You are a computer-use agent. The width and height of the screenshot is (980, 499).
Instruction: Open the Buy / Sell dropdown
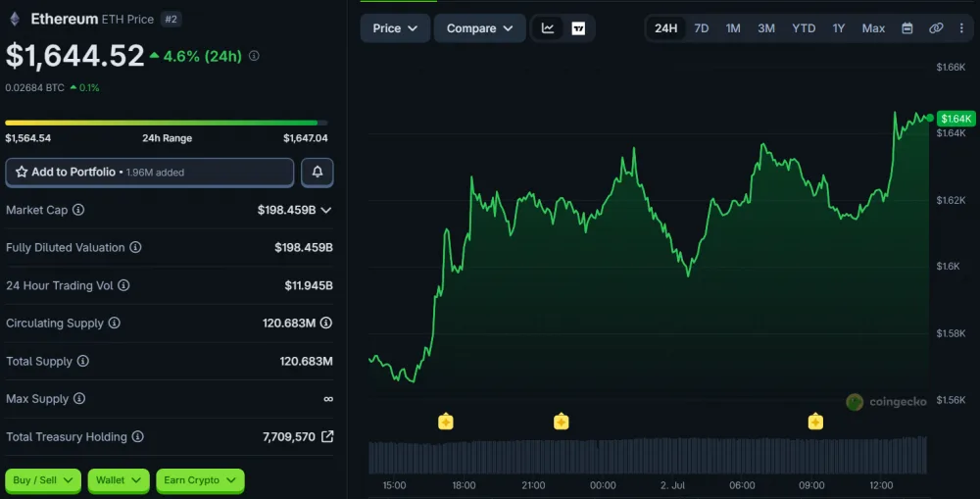pos(43,480)
